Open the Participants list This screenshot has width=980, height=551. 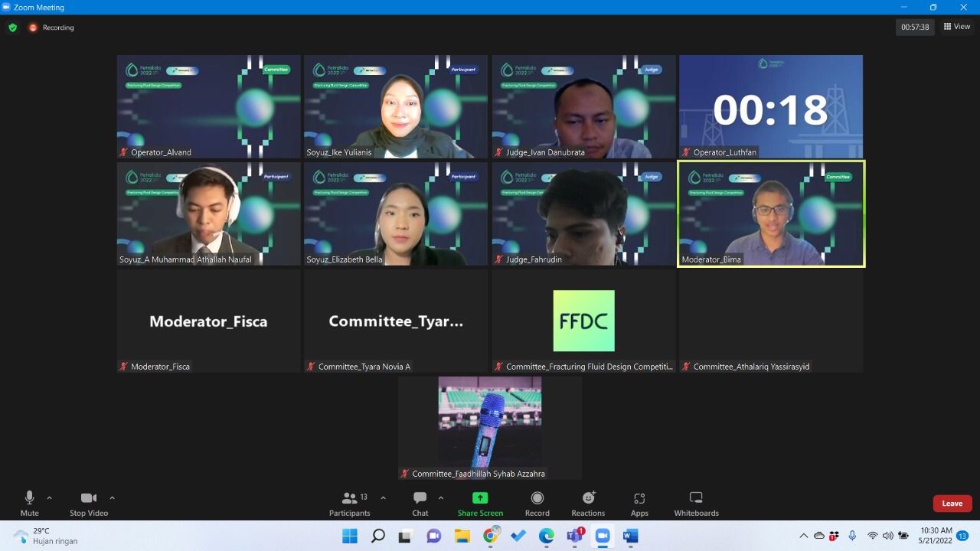[349, 502]
